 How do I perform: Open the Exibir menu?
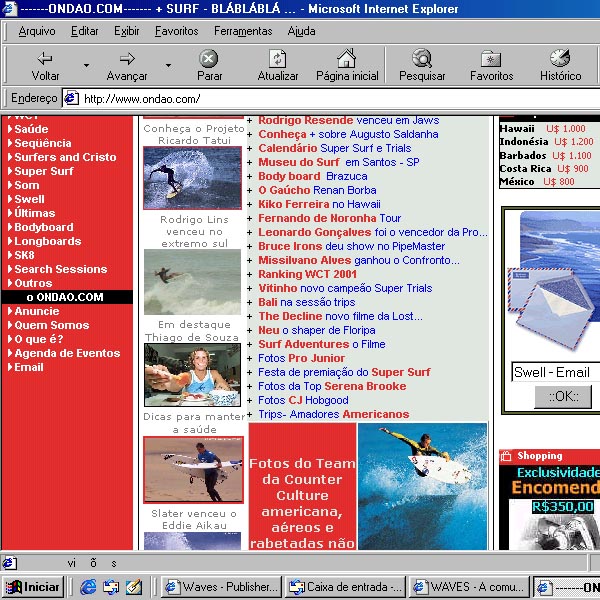click(x=127, y=31)
